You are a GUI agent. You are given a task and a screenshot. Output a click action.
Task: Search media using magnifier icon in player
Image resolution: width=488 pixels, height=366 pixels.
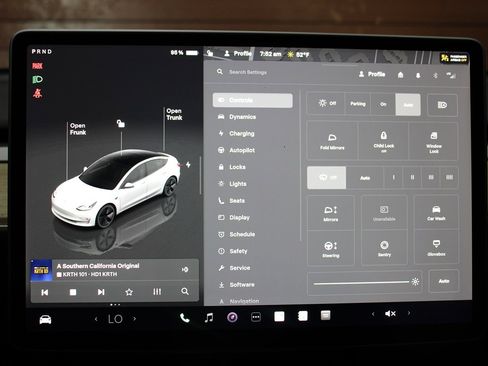point(185,291)
